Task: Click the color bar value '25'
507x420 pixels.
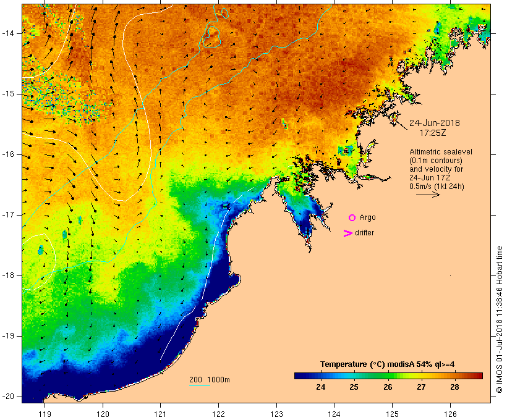Action: pos(354,387)
